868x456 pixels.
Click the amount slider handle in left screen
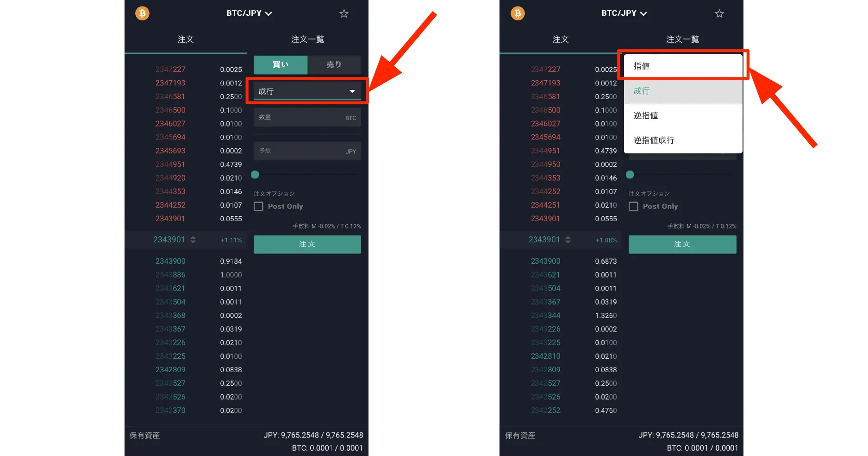[x=255, y=175]
